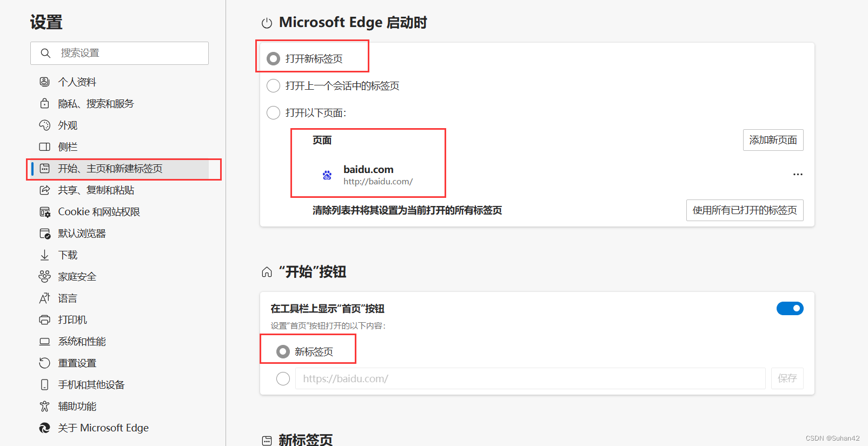Click the 添加新页面 button

(773, 140)
